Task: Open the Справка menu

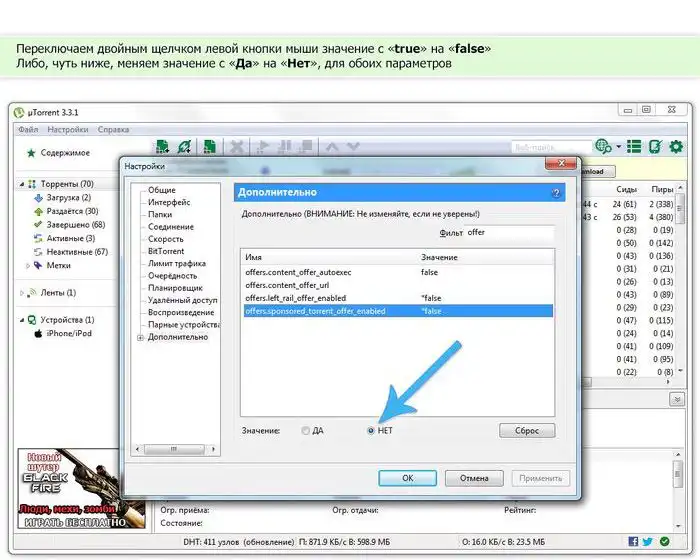Action: click(113, 129)
